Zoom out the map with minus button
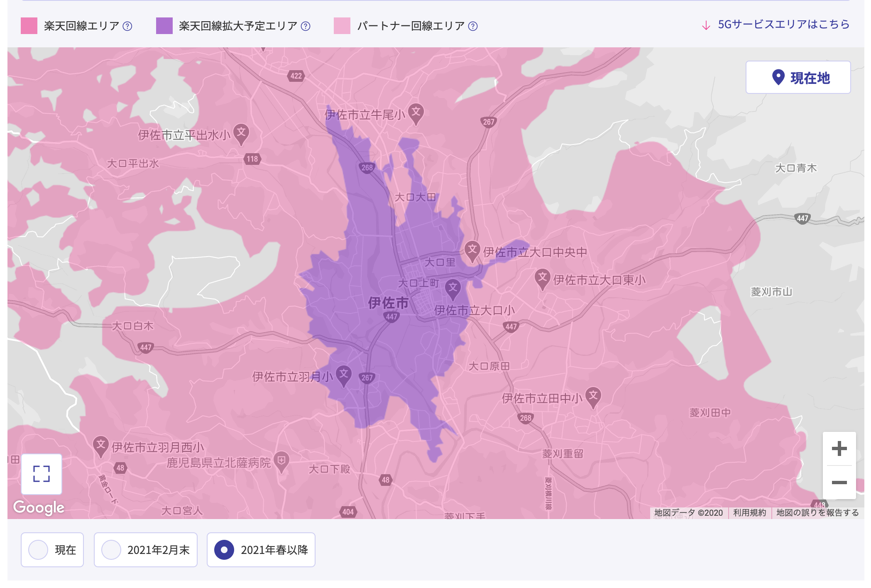The width and height of the screenshot is (871, 588). click(x=839, y=482)
